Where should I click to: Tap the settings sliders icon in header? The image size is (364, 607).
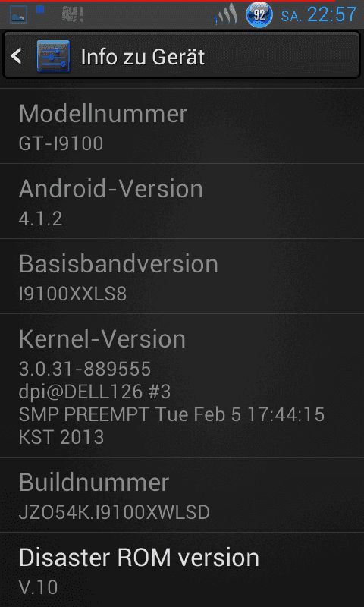pyautogui.click(x=53, y=56)
